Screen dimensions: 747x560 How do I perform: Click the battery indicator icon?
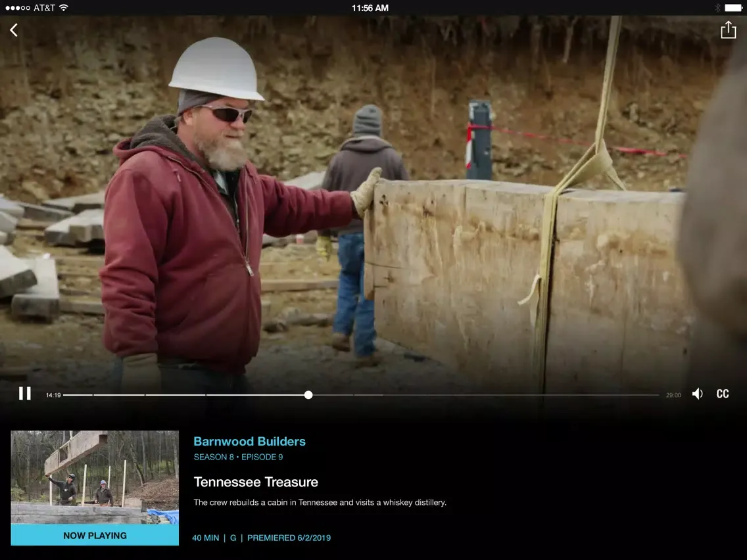733,8
